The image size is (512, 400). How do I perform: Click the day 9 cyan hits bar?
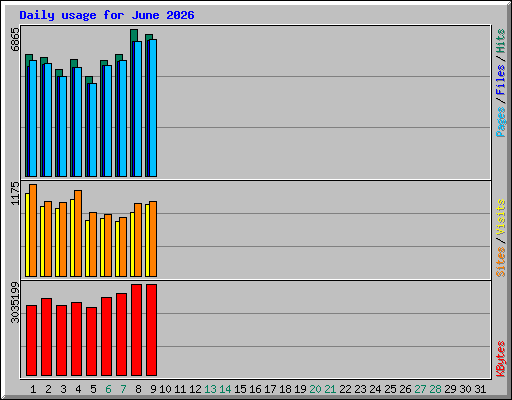point(153,108)
